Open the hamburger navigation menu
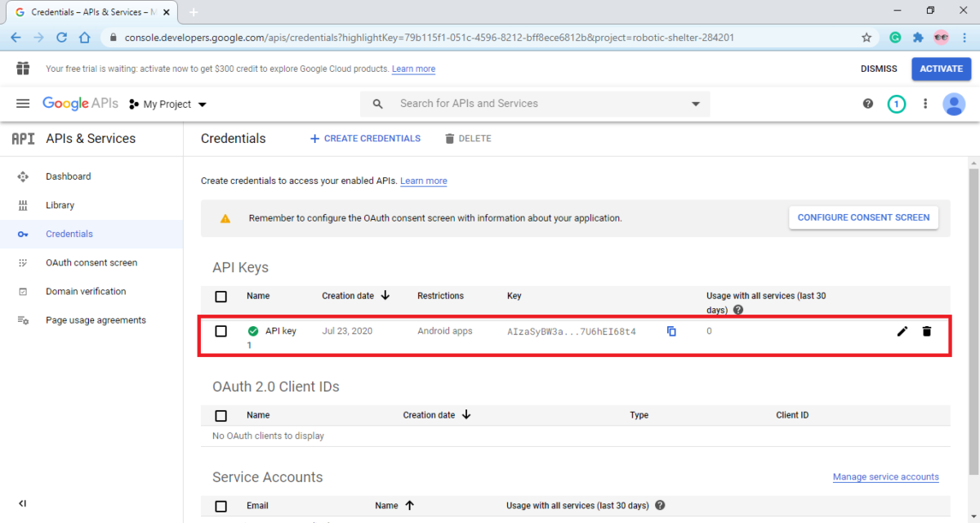This screenshot has height=523, width=980. coord(23,104)
